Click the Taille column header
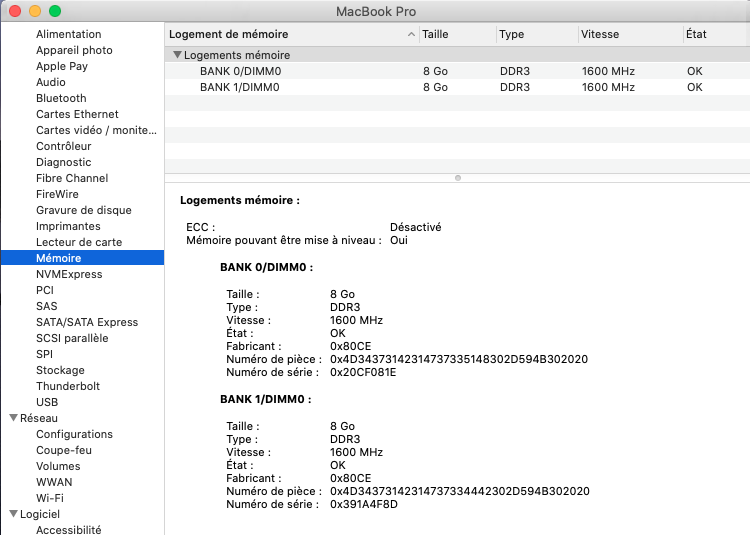 (458, 34)
